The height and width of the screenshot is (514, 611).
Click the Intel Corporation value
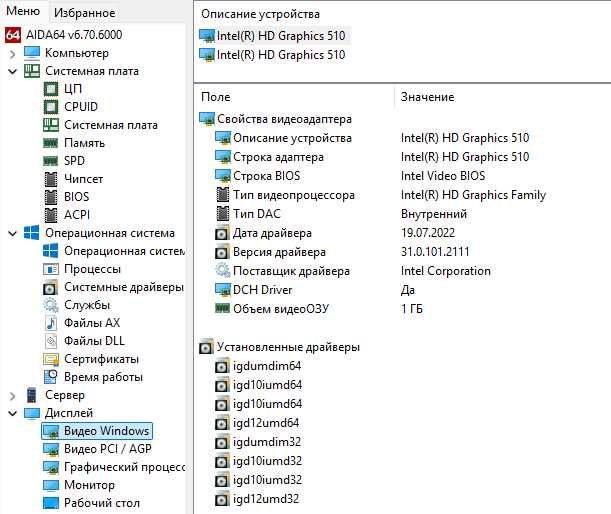point(445,271)
